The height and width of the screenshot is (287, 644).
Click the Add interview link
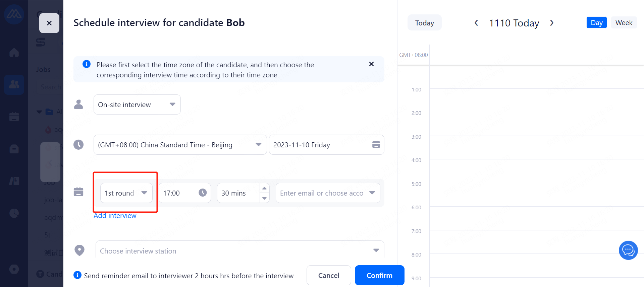coord(115,216)
